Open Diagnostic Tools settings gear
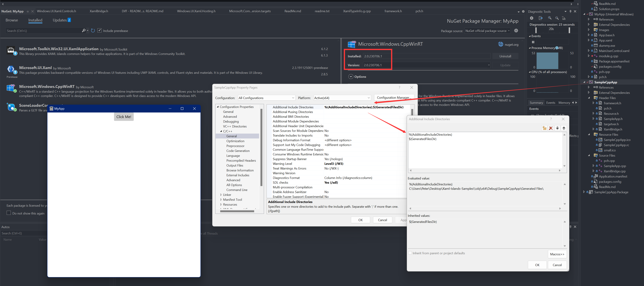Screen dimensions: 644x286 coord(532,18)
